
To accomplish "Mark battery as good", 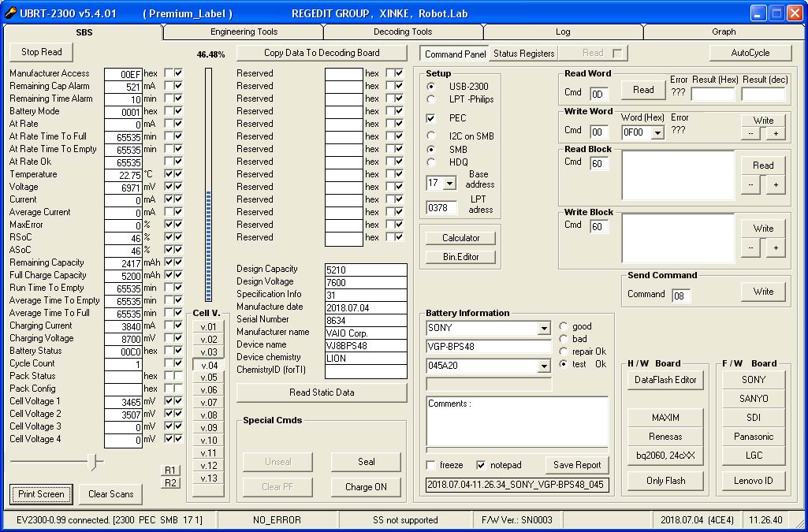I will point(564,326).
